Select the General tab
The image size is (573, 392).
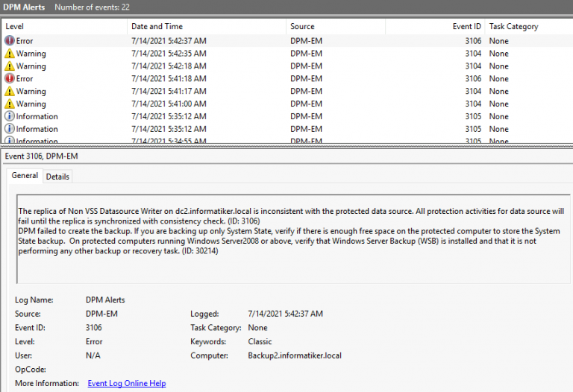pos(25,176)
